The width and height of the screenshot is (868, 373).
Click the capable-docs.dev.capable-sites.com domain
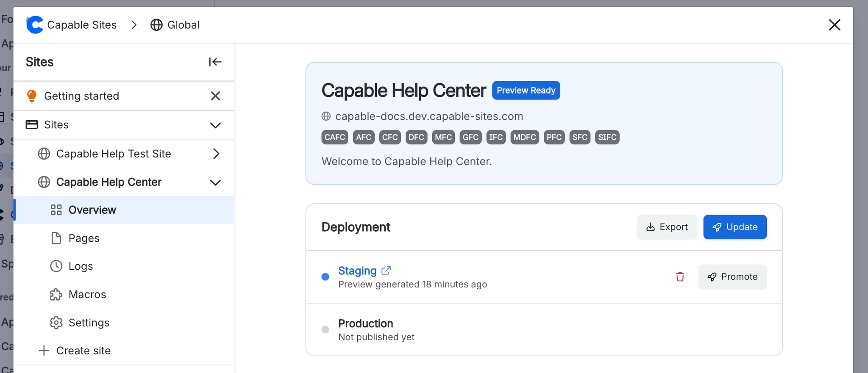pyautogui.click(x=429, y=116)
